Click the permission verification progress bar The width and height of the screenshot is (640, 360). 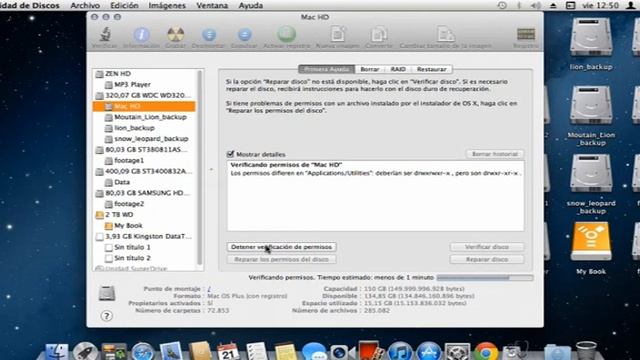click(484, 278)
